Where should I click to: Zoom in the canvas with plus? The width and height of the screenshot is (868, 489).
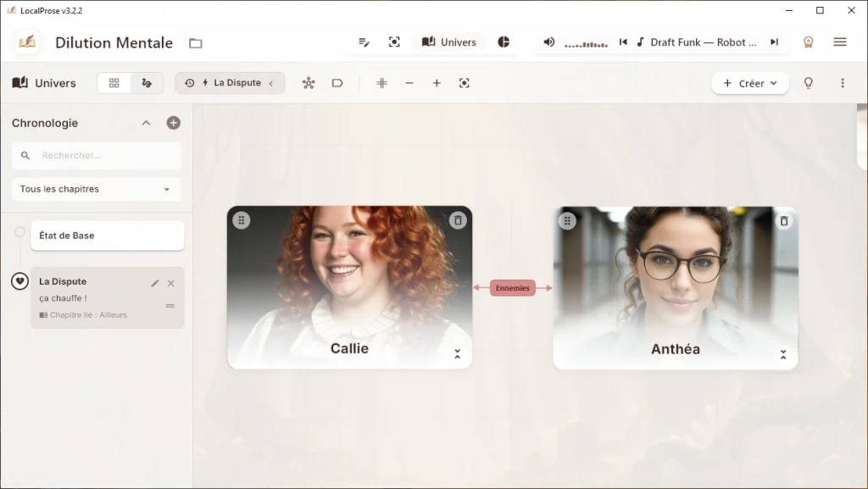click(437, 83)
